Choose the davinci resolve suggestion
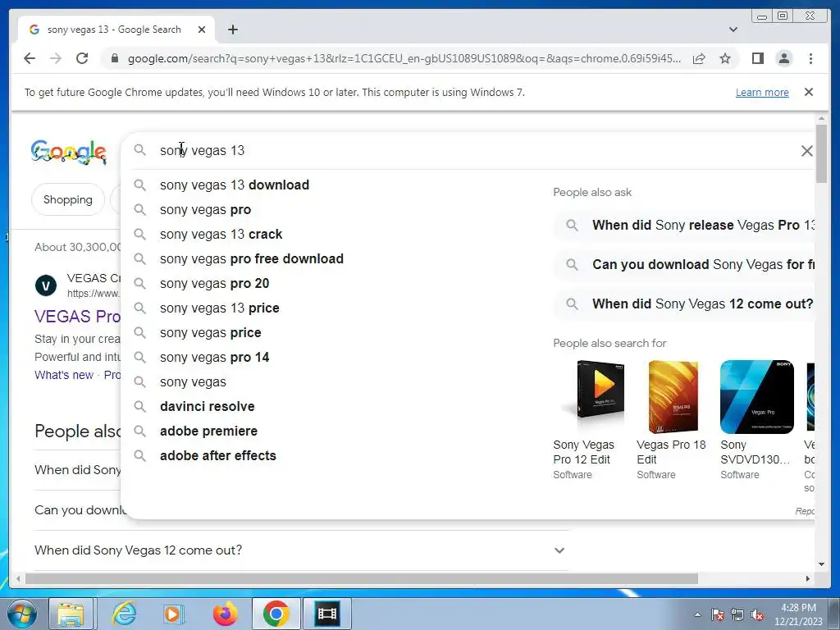840x630 pixels. point(208,407)
